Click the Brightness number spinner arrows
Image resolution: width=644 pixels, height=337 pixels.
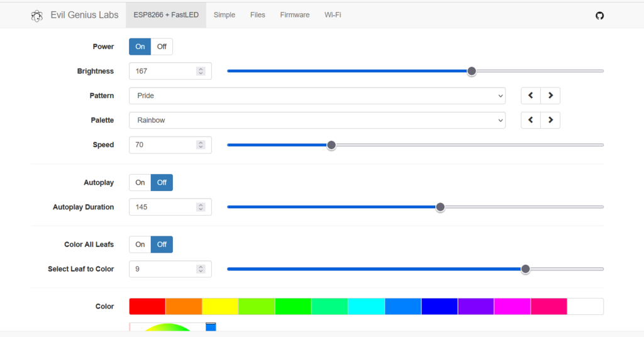[201, 71]
